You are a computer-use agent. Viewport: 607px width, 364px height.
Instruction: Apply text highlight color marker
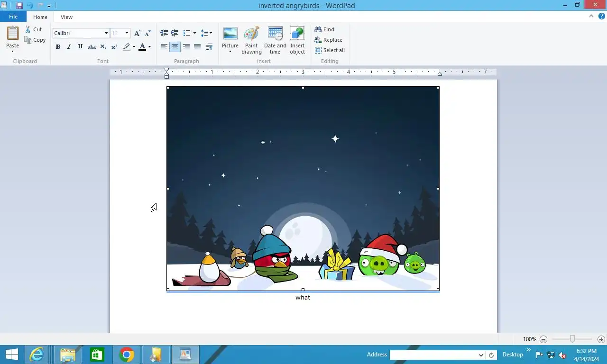click(x=126, y=47)
